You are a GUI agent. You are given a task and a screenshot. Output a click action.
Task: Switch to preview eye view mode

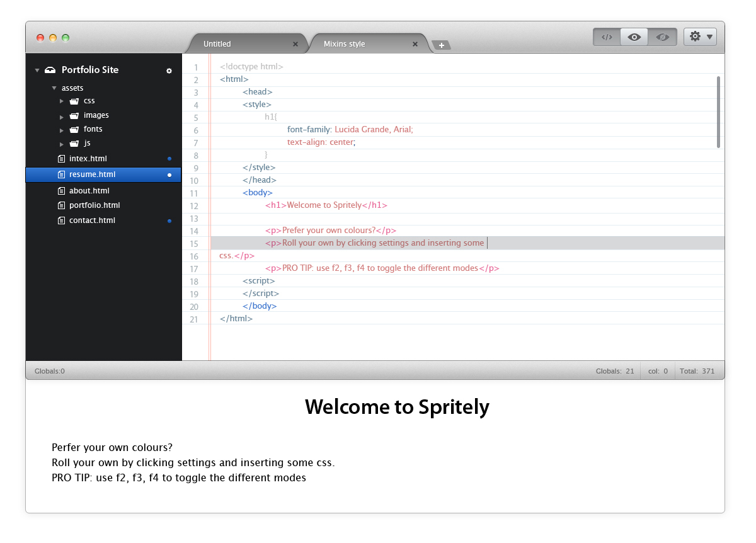pos(634,37)
